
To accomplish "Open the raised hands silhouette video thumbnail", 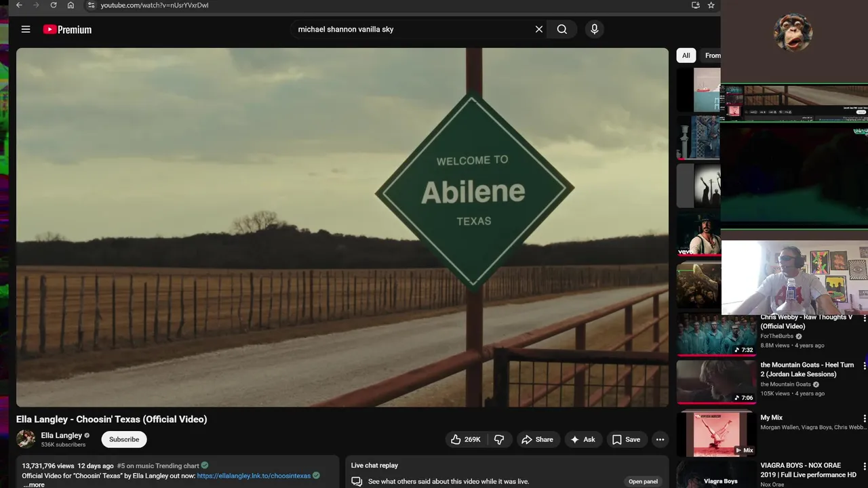I will [698, 186].
